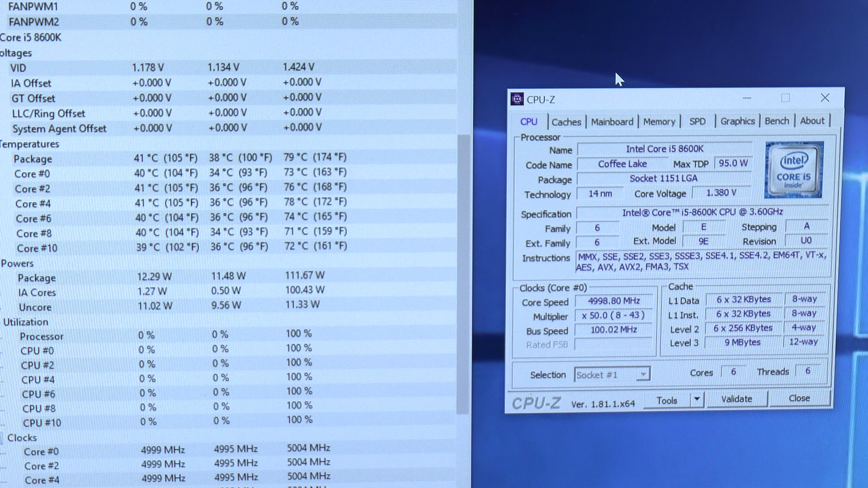Close the CPU-Z window with X
This screenshot has width=868, height=488.
[825, 98]
